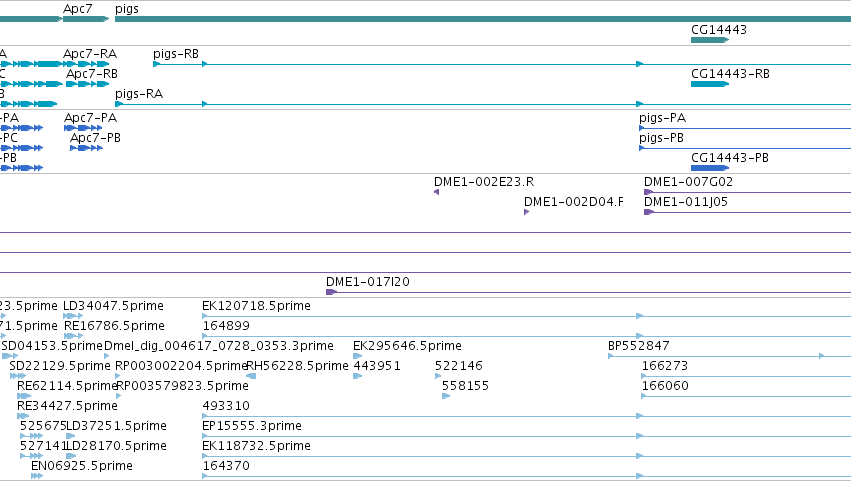Select the Apc7-PB protein feature
Image resolution: width=851 pixels, height=481 pixels.
pyautogui.click(x=86, y=148)
